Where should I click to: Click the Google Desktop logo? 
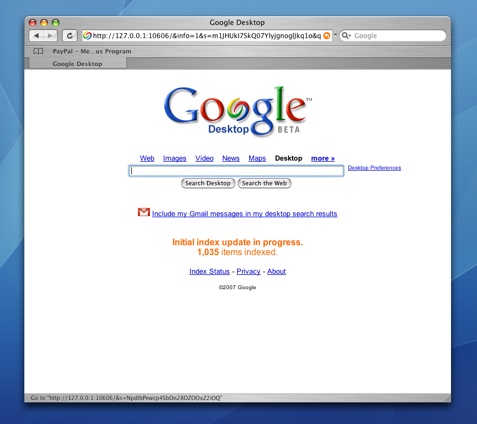(x=238, y=111)
